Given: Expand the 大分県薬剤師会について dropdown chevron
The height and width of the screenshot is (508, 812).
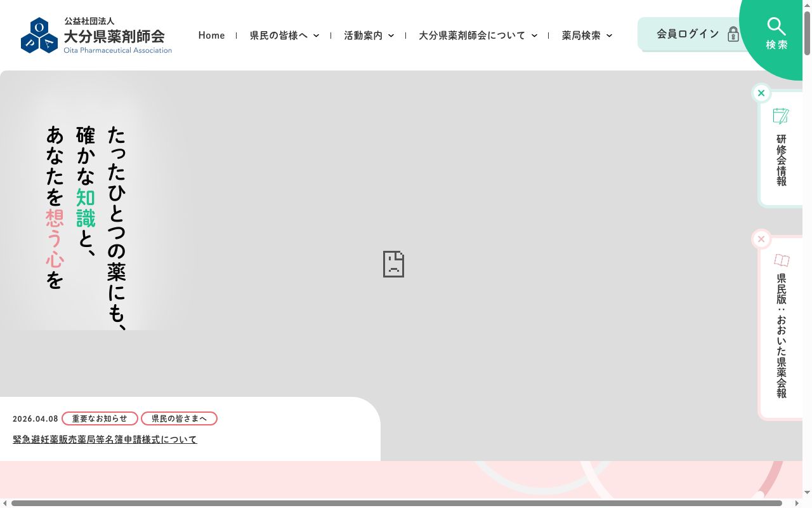Looking at the screenshot, I should [x=534, y=36].
